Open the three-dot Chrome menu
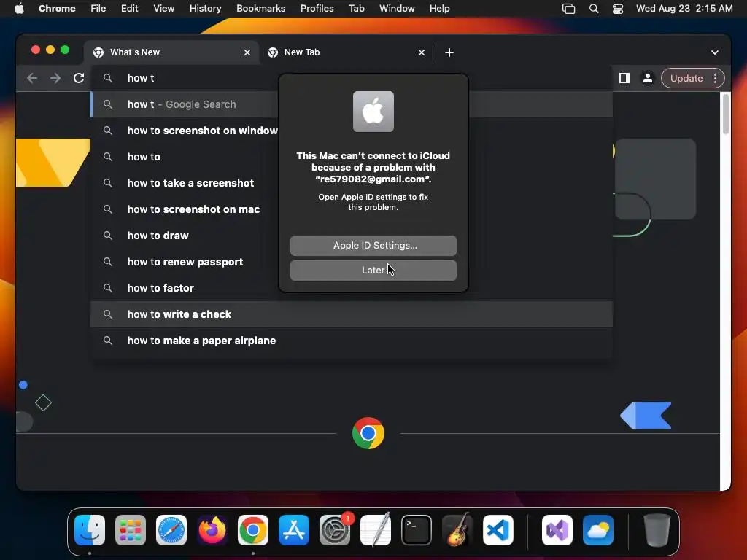Viewport: 747px width, 560px height. 715,78
